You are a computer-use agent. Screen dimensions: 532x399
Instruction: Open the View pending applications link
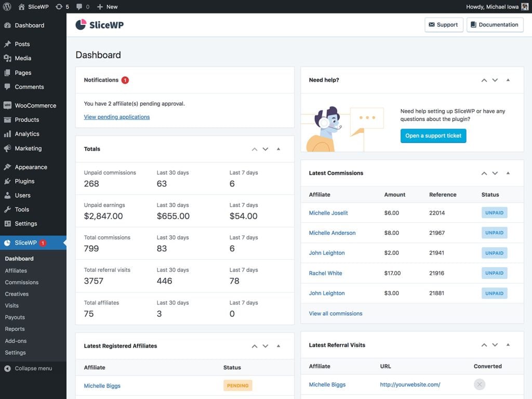pos(117,116)
